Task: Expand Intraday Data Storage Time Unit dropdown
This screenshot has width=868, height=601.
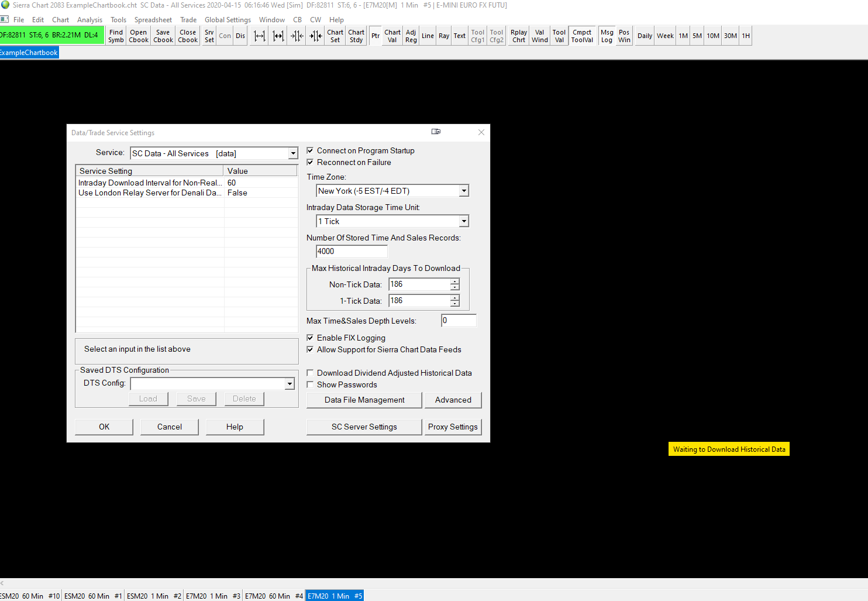Action: pos(464,221)
